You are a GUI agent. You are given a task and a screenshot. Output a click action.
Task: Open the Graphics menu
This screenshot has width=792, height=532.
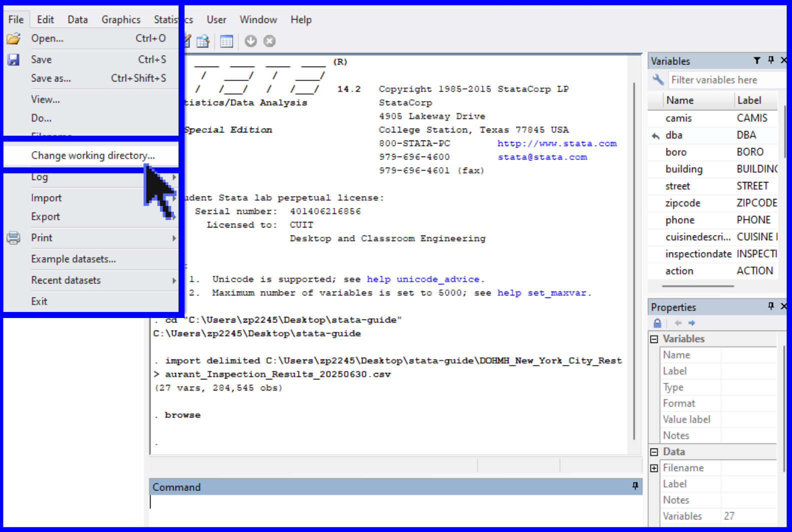click(121, 19)
